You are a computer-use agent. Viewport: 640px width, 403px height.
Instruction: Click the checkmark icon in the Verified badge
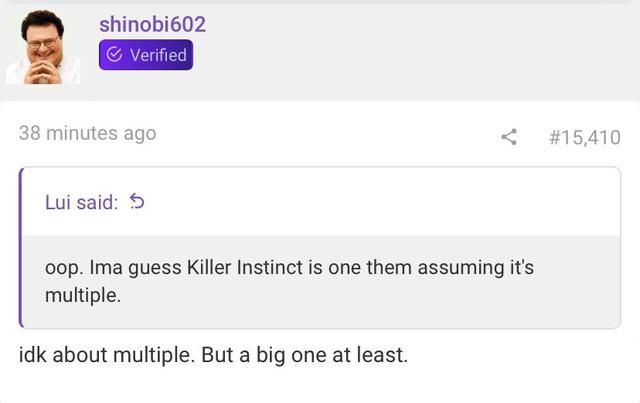tap(114, 55)
